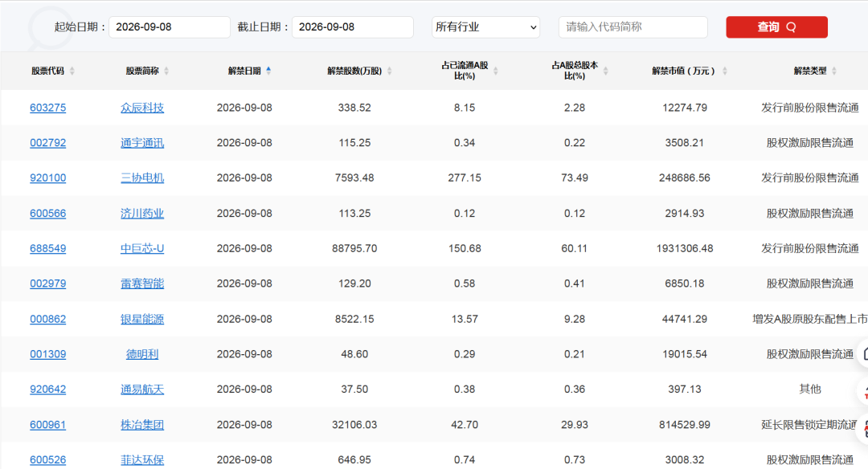The image size is (868, 469).
Task: Sort by 股票简称 column sort arrows
Action: click(x=166, y=71)
